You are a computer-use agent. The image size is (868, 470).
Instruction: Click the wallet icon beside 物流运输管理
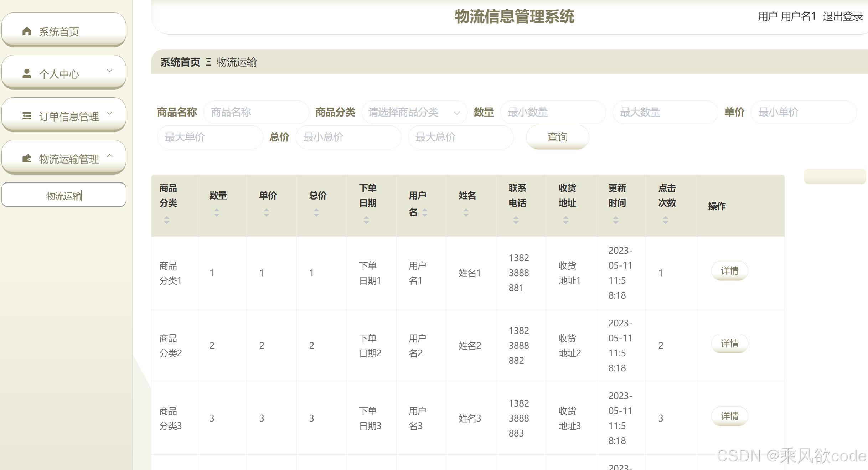point(27,158)
